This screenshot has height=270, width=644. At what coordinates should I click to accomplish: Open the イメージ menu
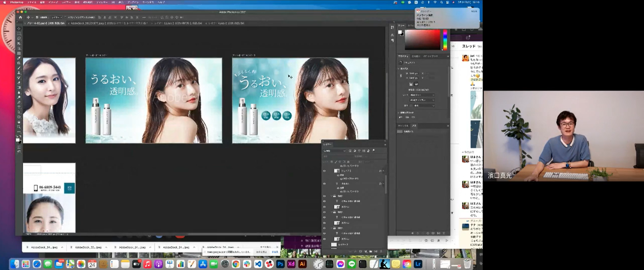53,2
